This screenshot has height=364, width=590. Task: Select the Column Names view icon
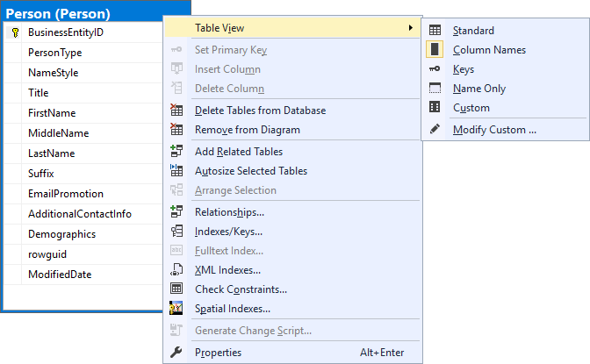tap(435, 50)
